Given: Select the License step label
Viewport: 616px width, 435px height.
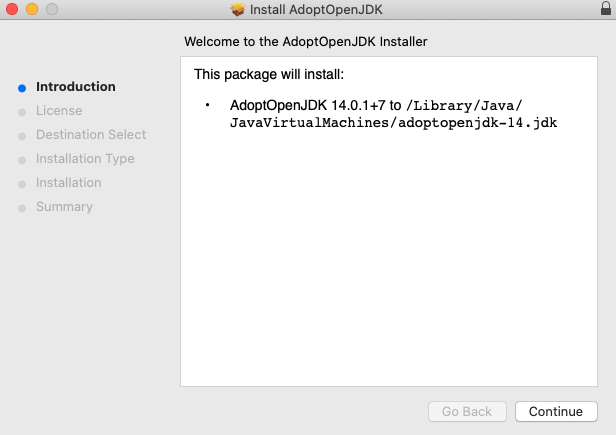Looking at the screenshot, I should (x=59, y=111).
